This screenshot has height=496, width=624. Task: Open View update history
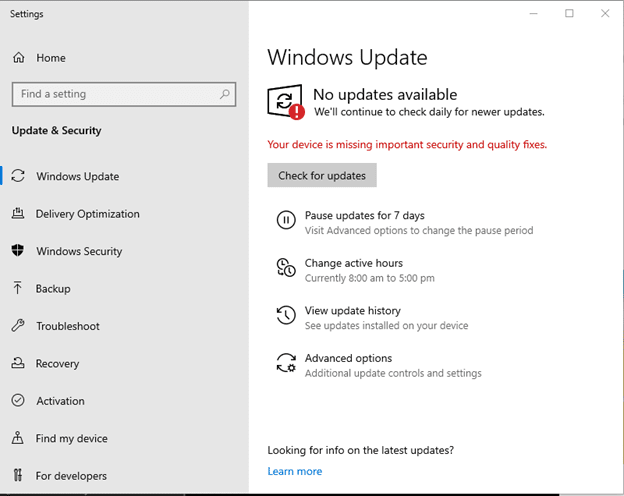point(353,310)
